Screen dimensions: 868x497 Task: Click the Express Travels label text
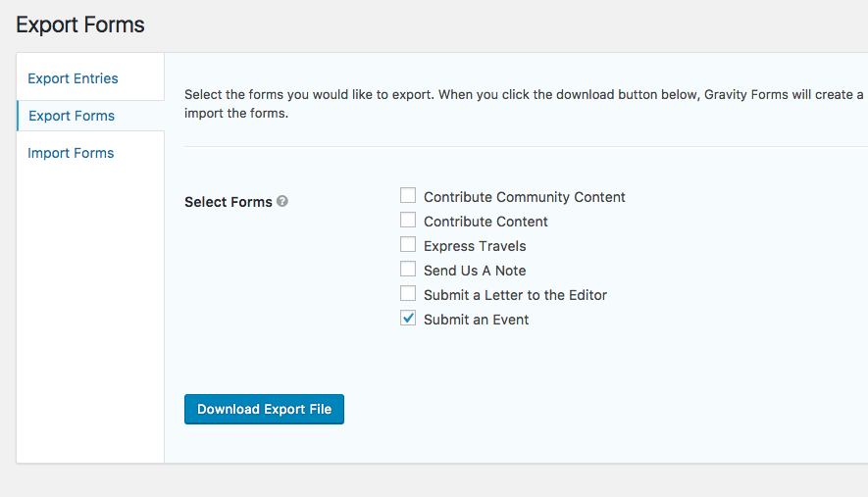(475, 246)
